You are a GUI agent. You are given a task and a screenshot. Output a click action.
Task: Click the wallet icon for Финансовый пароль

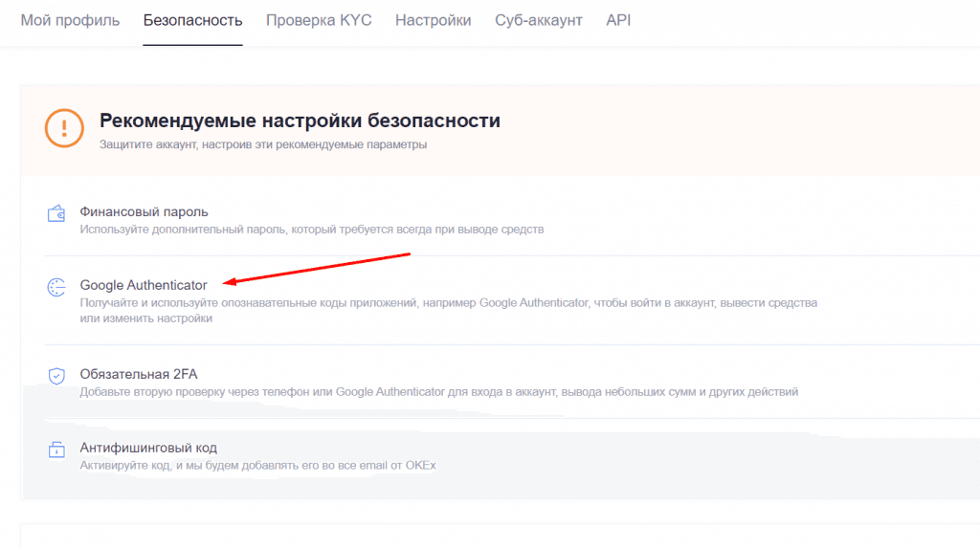click(x=56, y=213)
